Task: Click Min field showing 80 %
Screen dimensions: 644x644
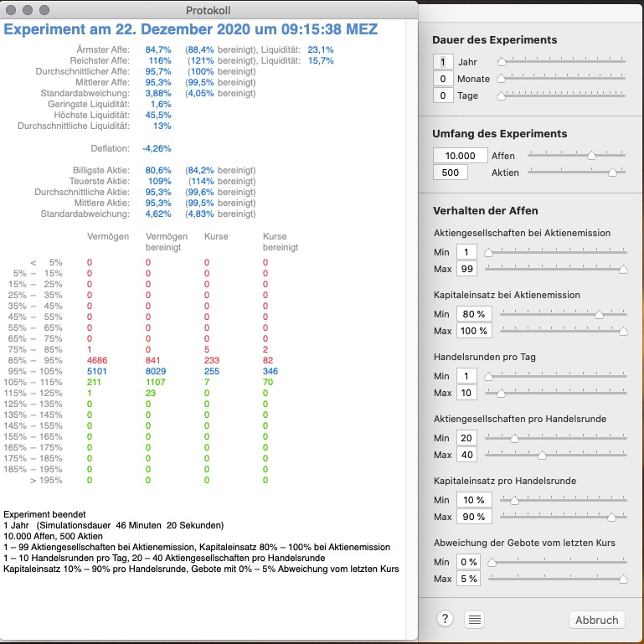Action: [x=474, y=314]
